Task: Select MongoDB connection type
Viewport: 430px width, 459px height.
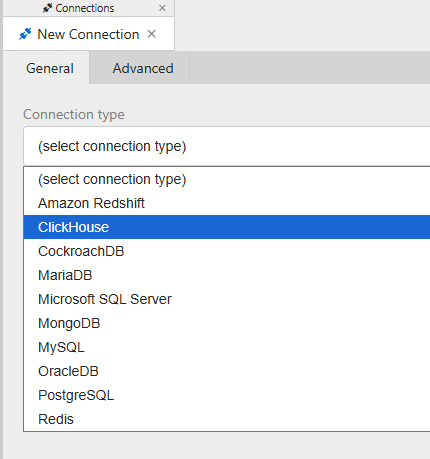Action: coord(227,323)
